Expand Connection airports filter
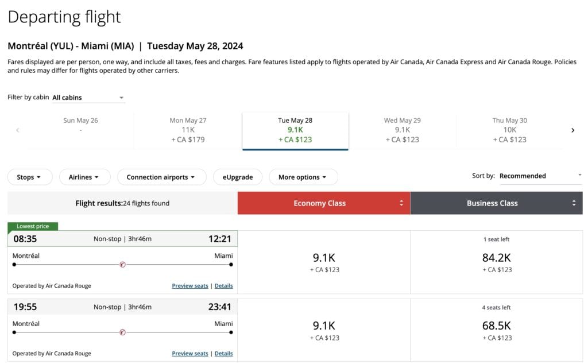Screen dimensions: 588x364 click(x=161, y=177)
